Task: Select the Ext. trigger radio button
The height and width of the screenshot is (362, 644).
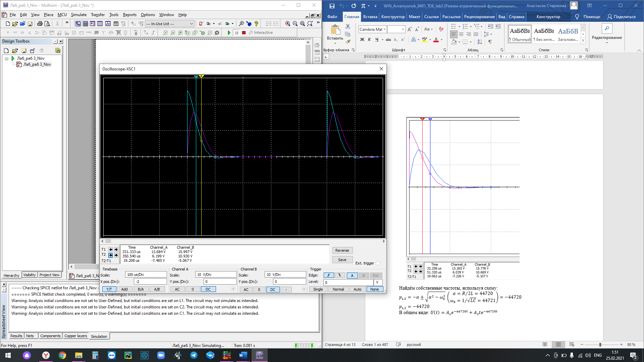Action: pos(378,263)
